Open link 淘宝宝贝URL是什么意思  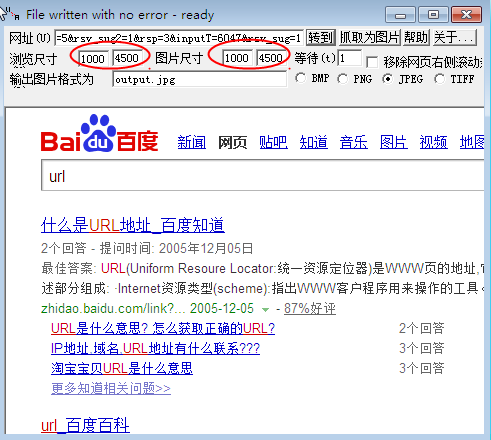[122, 369]
